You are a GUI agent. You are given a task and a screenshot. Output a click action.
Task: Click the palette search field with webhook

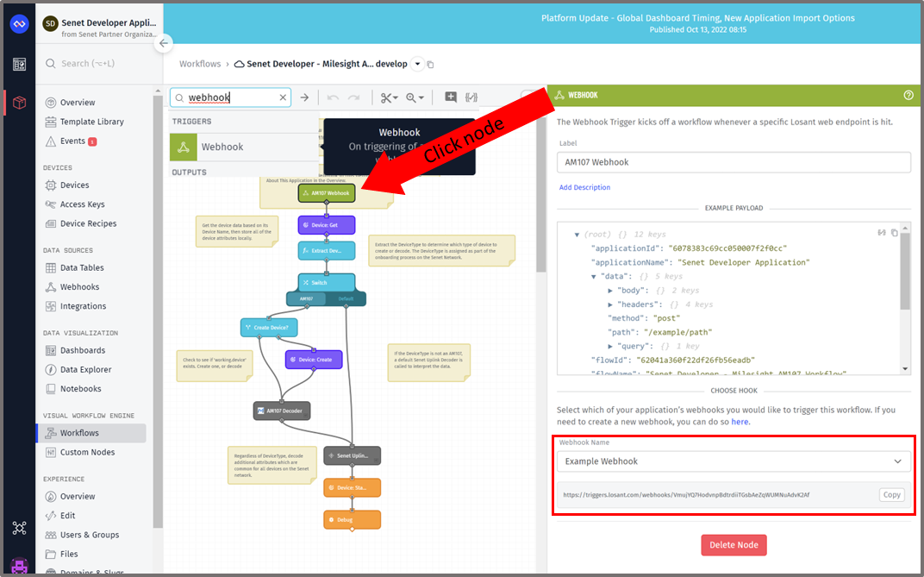click(230, 97)
